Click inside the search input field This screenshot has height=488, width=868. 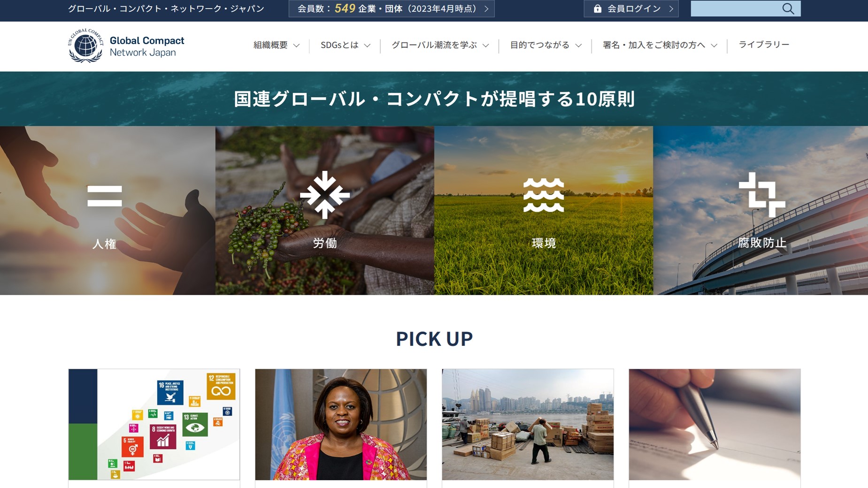(x=736, y=8)
